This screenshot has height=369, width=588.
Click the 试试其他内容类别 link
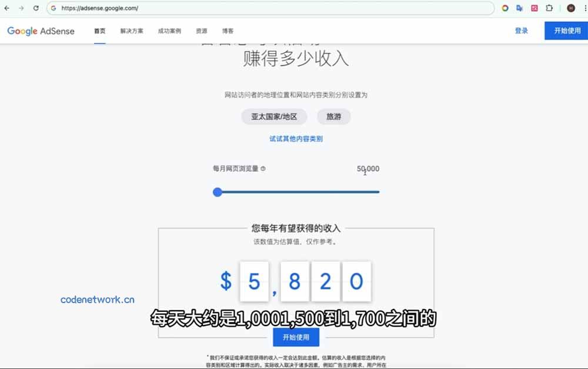coord(296,139)
